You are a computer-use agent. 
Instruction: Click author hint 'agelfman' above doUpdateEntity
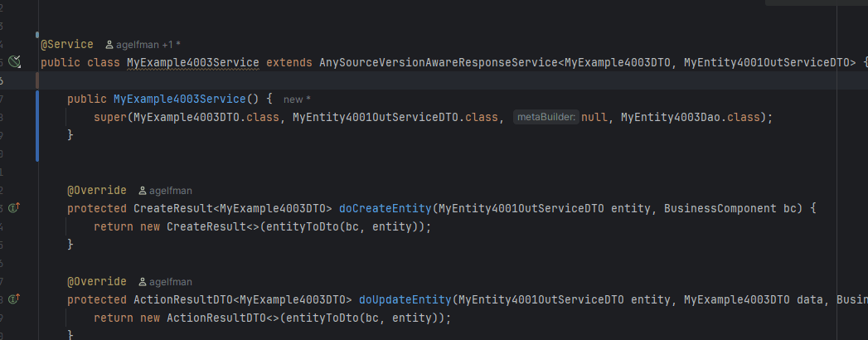pyautogui.click(x=165, y=282)
